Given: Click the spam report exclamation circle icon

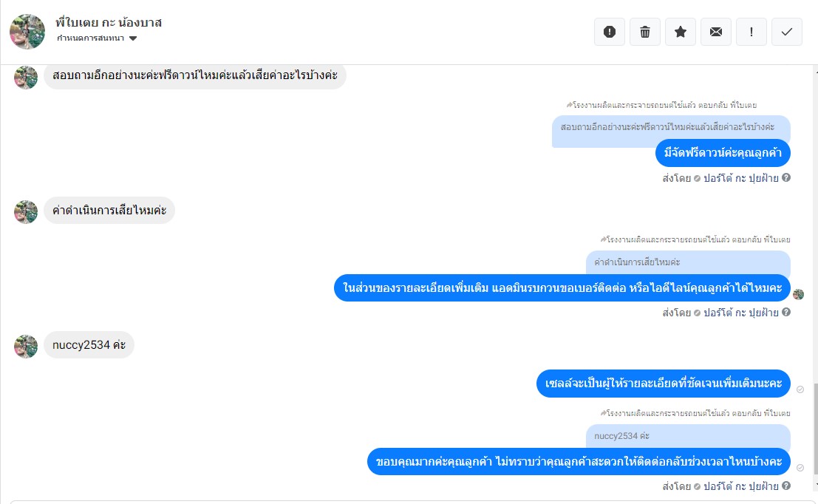Looking at the screenshot, I should 610,32.
